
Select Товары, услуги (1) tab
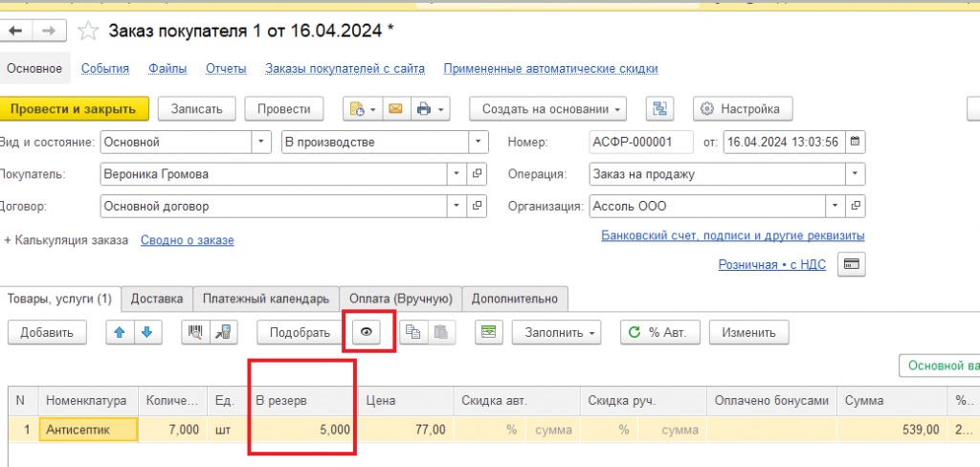pyautogui.click(x=59, y=299)
